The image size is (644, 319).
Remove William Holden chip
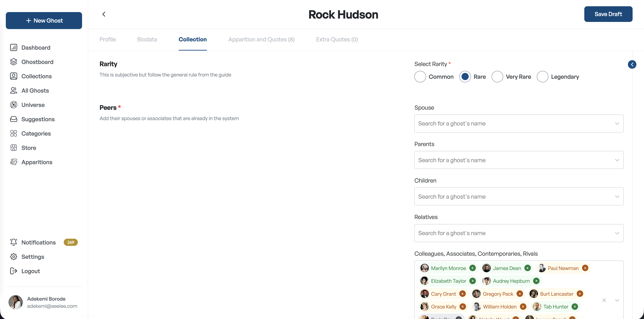(523, 306)
